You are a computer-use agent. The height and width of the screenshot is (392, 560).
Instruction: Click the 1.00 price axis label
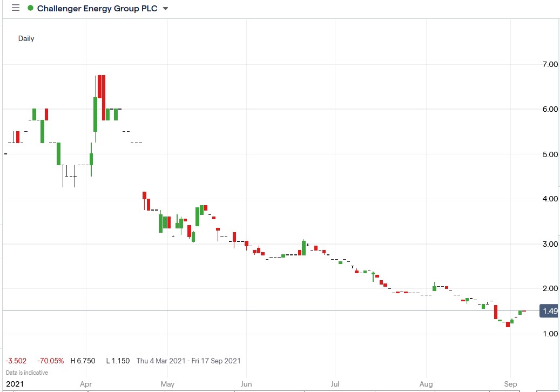[x=550, y=334]
